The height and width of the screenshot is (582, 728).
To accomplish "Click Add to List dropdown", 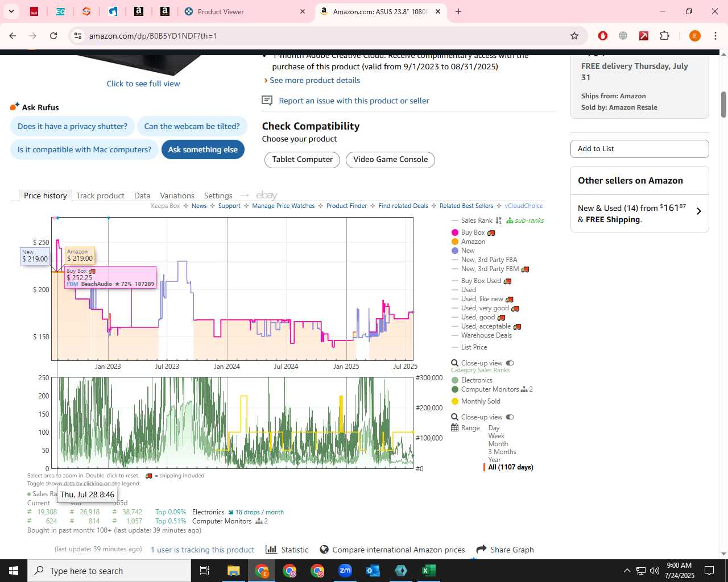I will [639, 149].
